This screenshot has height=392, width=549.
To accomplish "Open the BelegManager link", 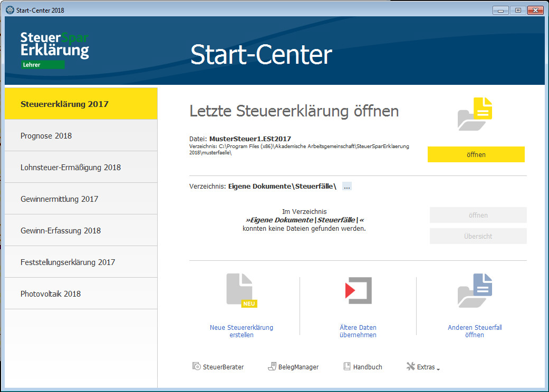I will pyautogui.click(x=298, y=367).
